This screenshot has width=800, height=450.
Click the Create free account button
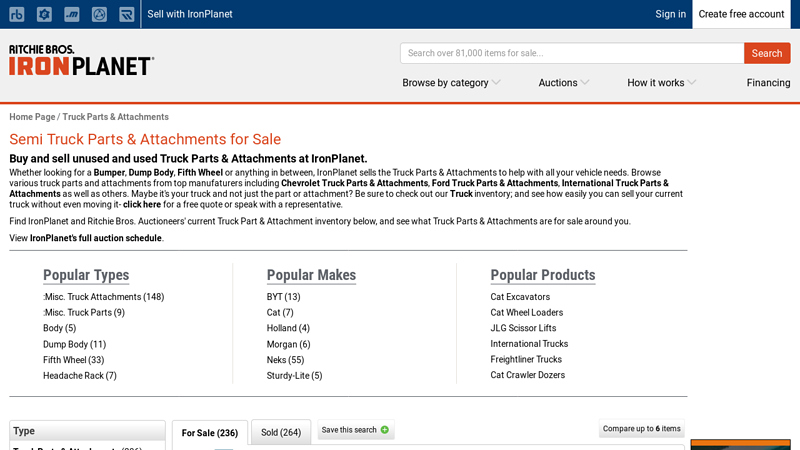coord(741,14)
